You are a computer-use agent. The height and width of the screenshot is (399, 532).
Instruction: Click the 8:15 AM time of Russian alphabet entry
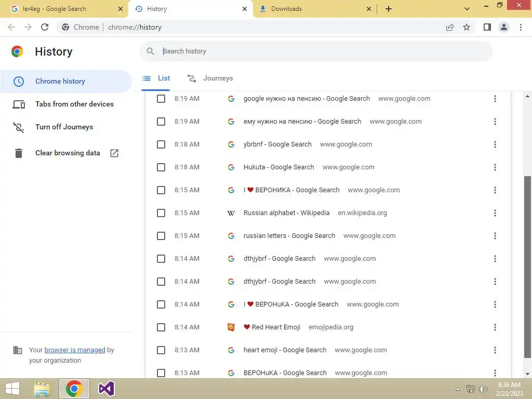pyautogui.click(x=187, y=213)
